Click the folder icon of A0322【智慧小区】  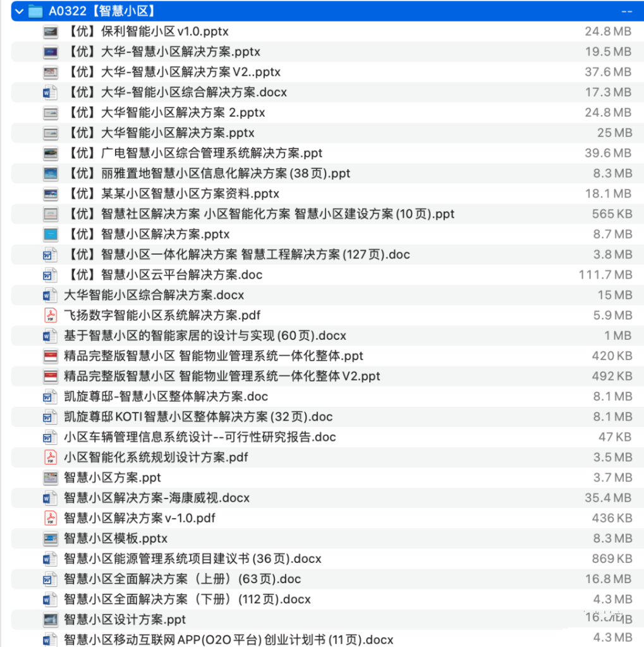(x=35, y=11)
